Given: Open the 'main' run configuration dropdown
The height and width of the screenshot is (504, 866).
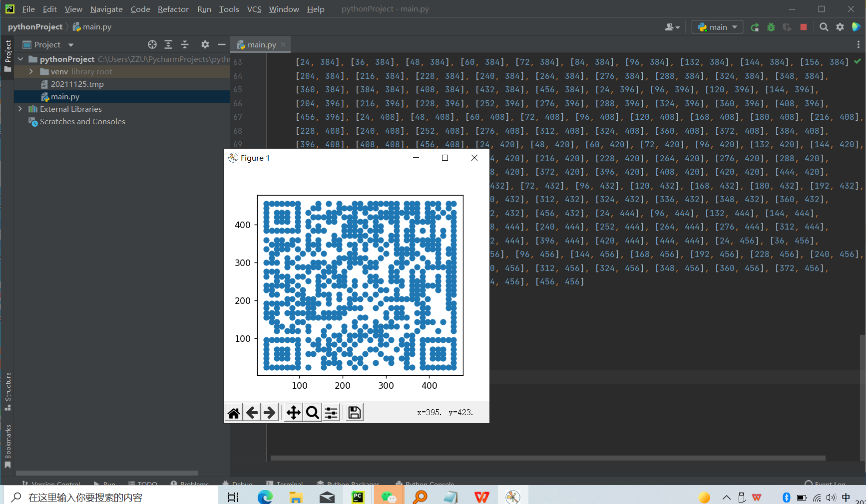Looking at the screenshot, I should (717, 27).
